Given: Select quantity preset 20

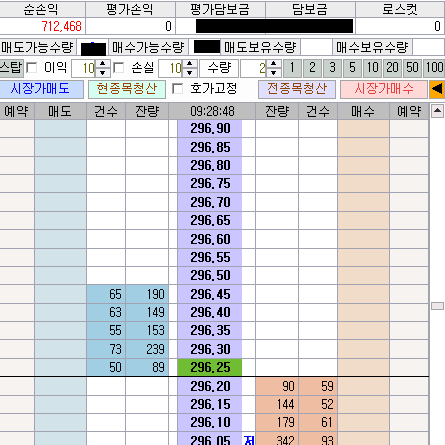Looking at the screenshot, I should click(x=392, y=68).
